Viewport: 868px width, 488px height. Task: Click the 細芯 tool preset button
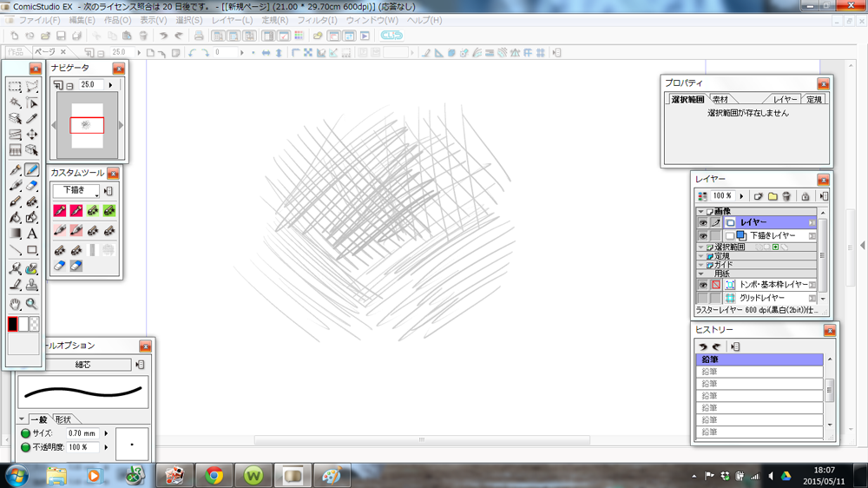tap(82, 365)
